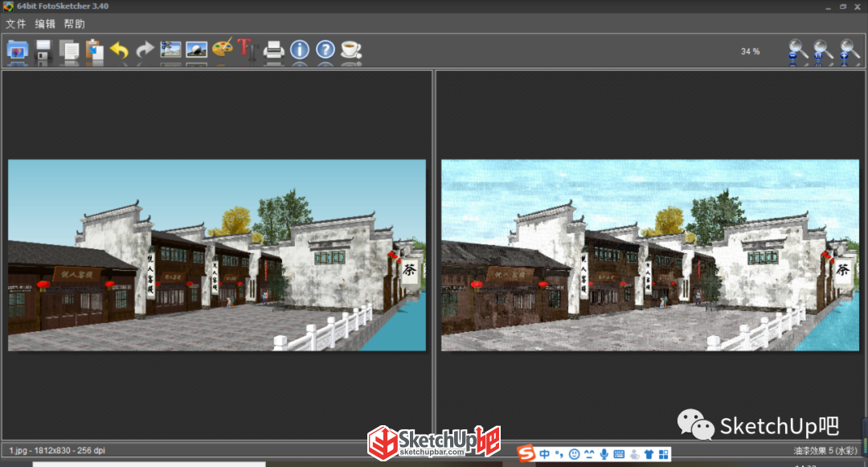Image resolution: width=868 pixels, height=467 pixels.
Task: Open the Sogou toolbox grid icon
Action: (x=663, y=454)
